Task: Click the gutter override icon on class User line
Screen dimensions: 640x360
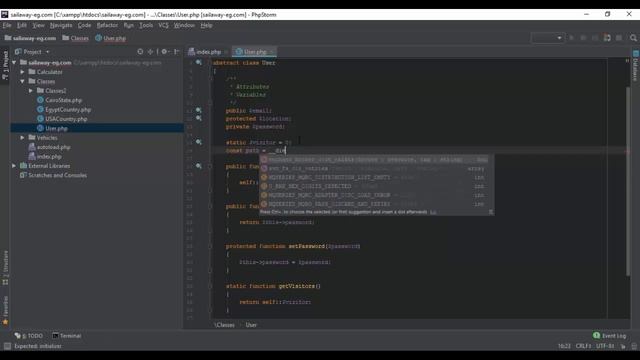Action: pos(199,62)
